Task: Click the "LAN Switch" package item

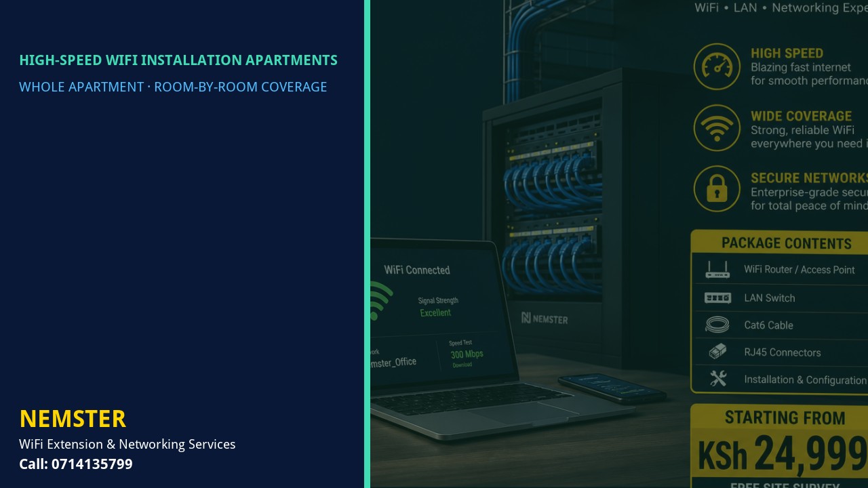Action: pyautogui.click(x=769, y=298)
